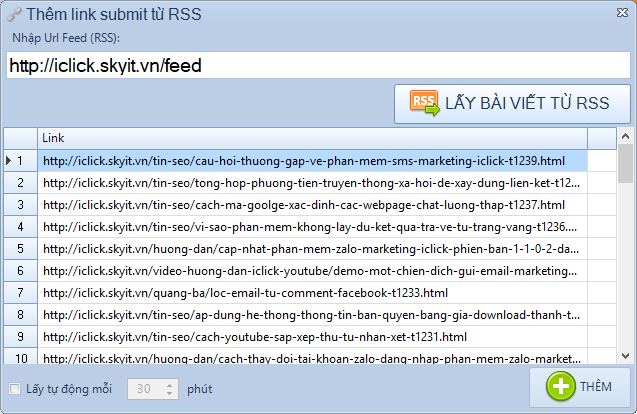Image resolution: width=637 pixels, height=414 pixels.
Task: Select link row 8 ap-dung-he-thong-thong-tin
Action: (x=312, y=314)
